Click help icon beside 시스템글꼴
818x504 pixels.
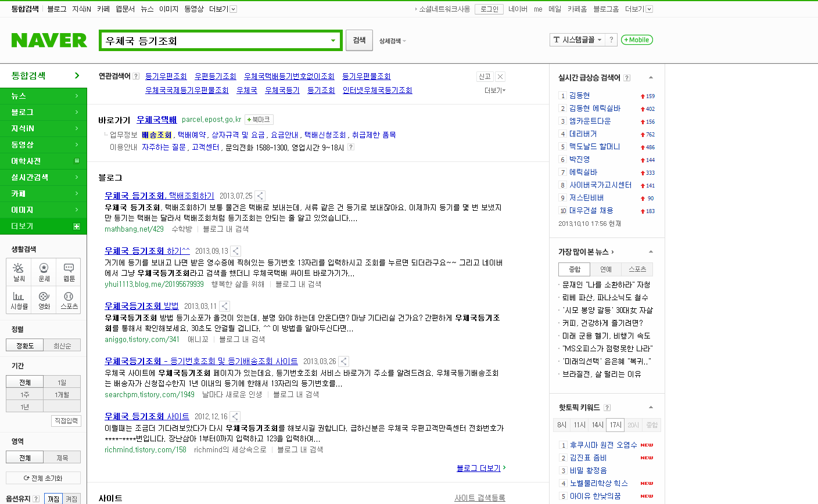(x=611, y=39)
